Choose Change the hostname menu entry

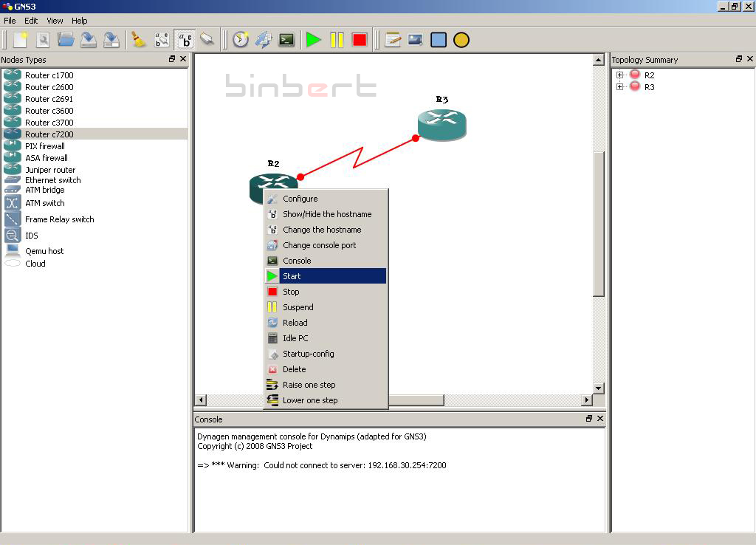pos(326,230)
